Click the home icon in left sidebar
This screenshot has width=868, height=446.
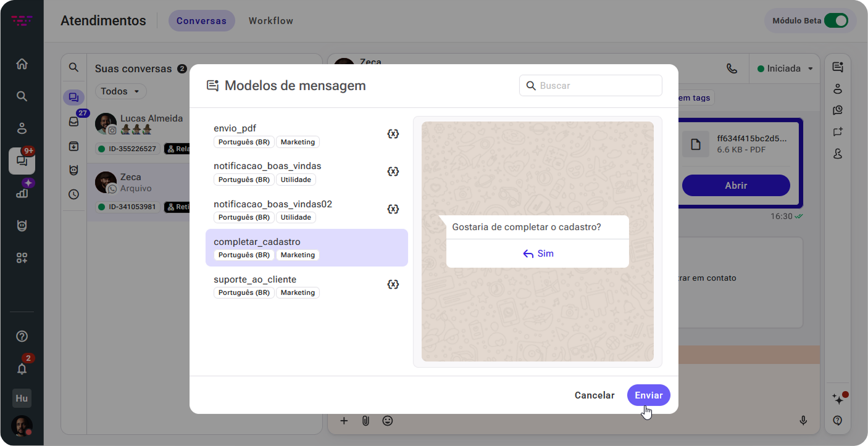coord(22,64)
